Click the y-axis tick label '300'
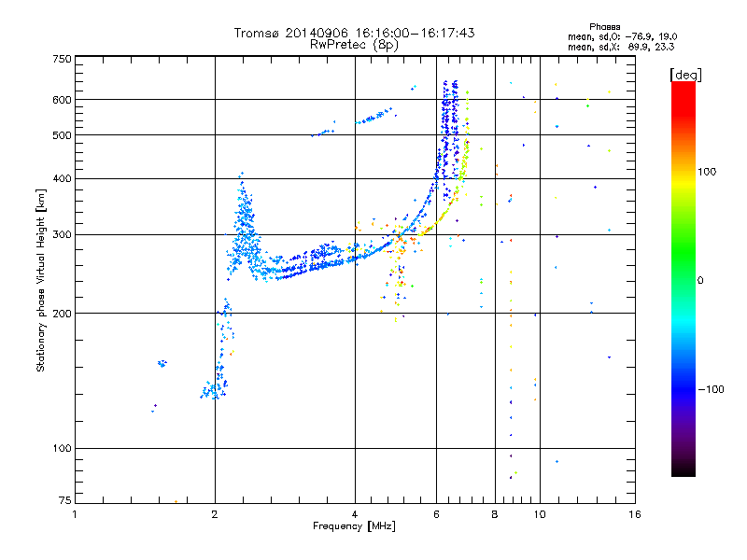The height and width of the screenshot is (560, 747). point(62,235)
